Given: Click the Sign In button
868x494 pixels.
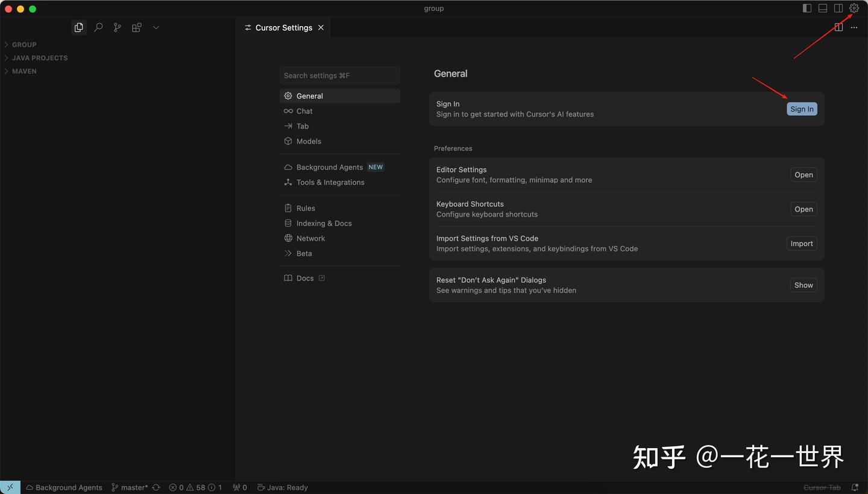Looking at the screenshot, I should point(802,109).
